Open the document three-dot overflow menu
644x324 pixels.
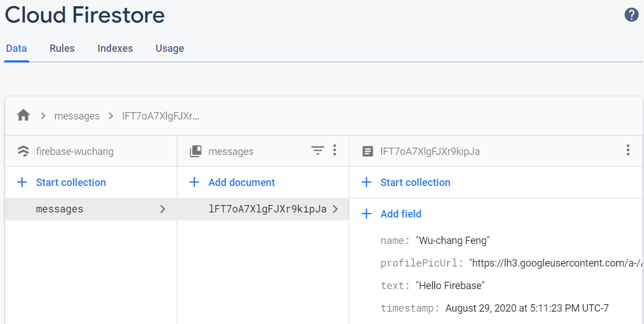pos(628,150)
